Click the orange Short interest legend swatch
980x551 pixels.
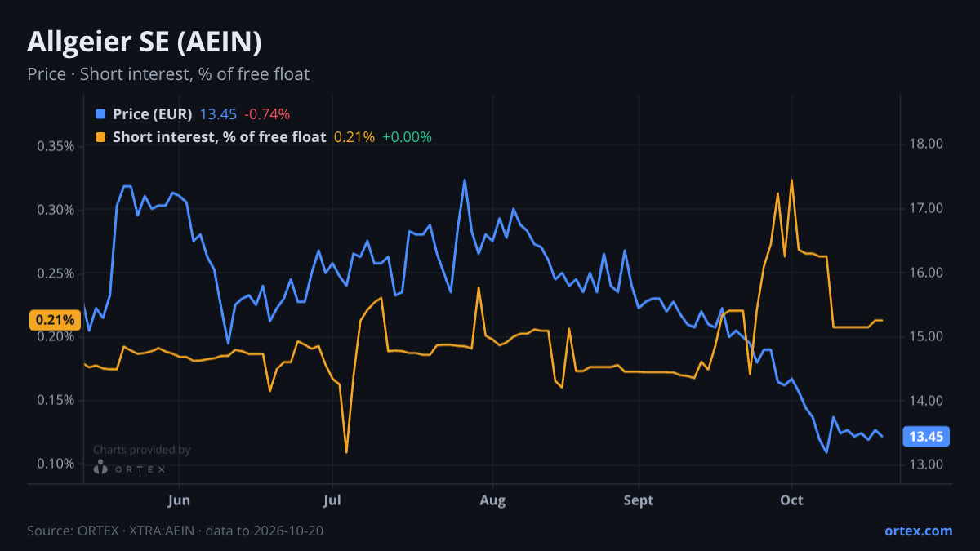pyautogui.click(x=100, y=137)
